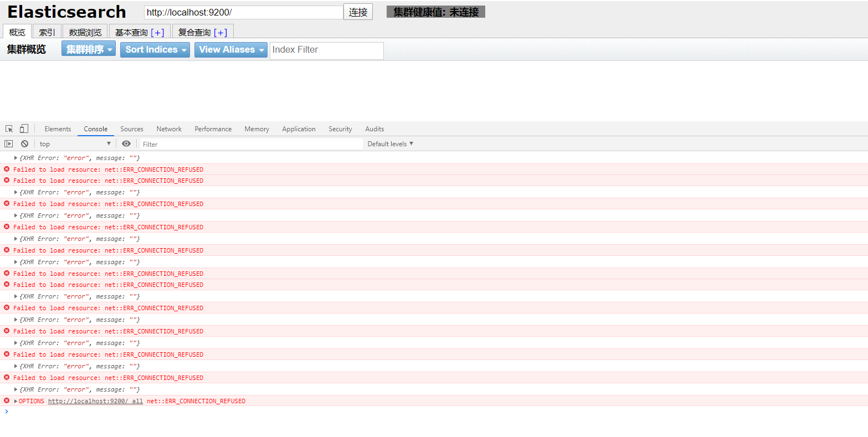868x437 pixels.
Task: Expand the OPTIONS request error entry
Action: (x=16, y=401)
